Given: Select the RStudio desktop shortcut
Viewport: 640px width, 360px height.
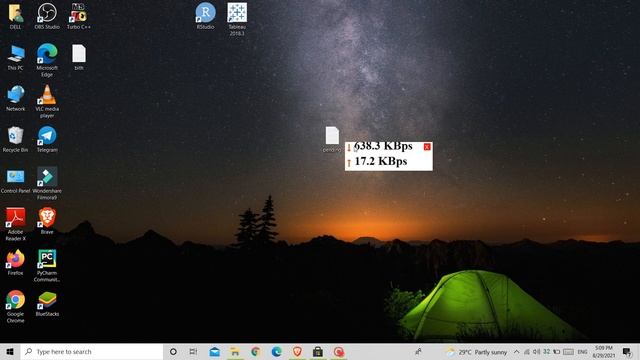Looking at the screenshot, I should 205,16.
